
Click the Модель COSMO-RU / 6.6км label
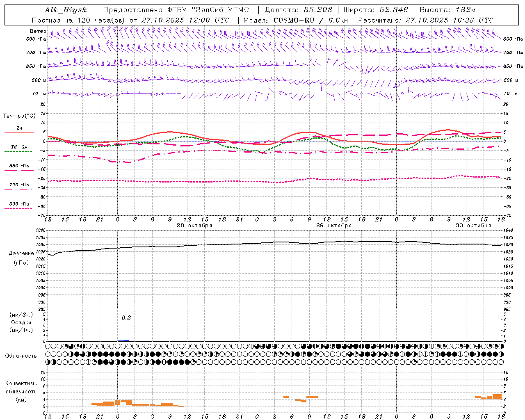tap(295, 20)
